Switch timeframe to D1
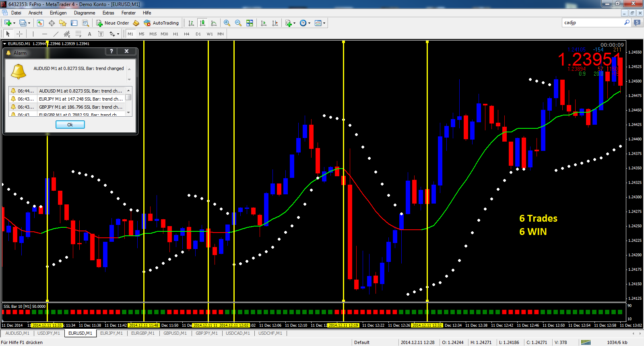The image size is (644, 346). tap(198, 34)
